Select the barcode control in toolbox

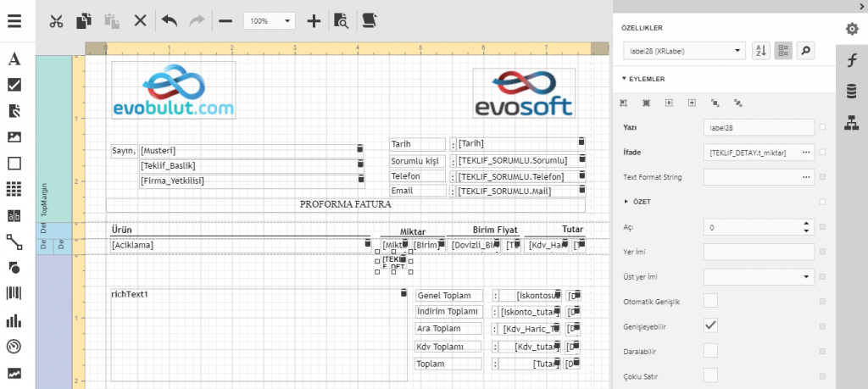coord(14,293)
